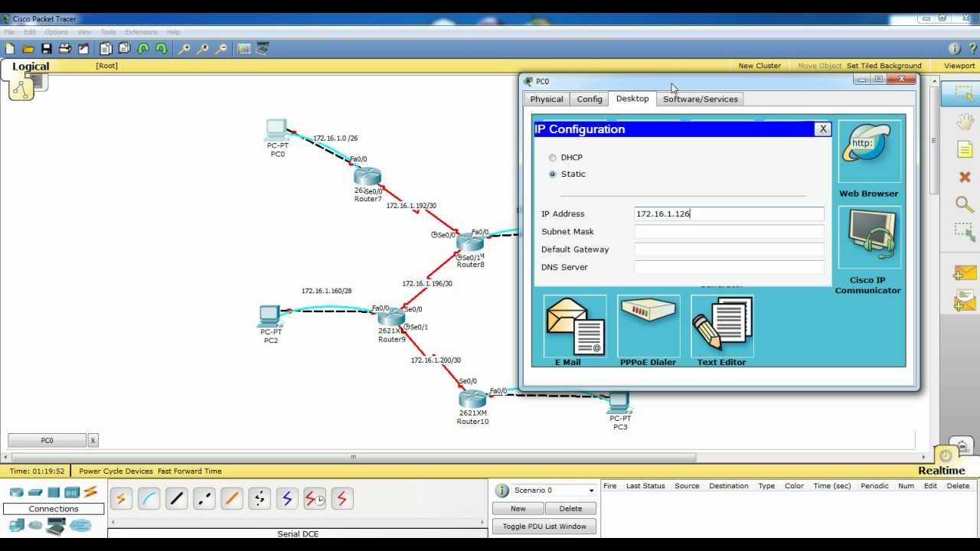The height and width of the screenshot is (551, 980).
Task: Select the Inspect magnifier tool
Action: [965, 204]
